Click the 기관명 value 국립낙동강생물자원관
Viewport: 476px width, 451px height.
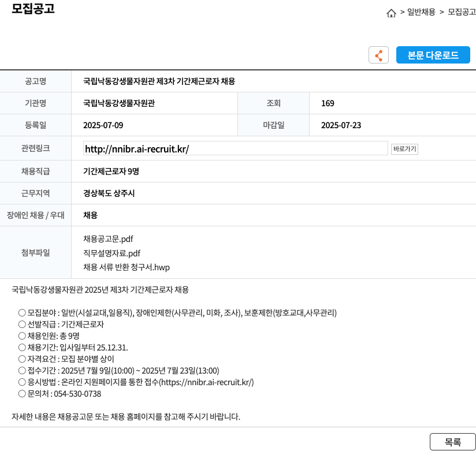(x=119, y=103)
